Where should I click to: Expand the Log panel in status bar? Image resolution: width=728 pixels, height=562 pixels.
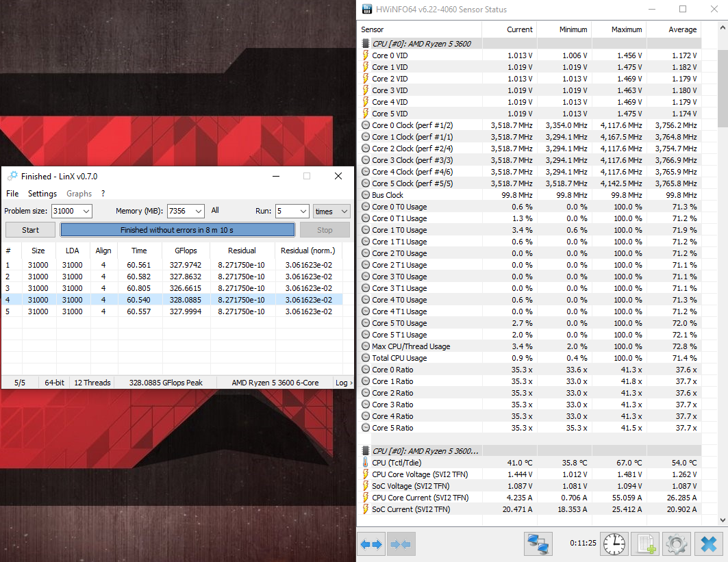point(342,383)
